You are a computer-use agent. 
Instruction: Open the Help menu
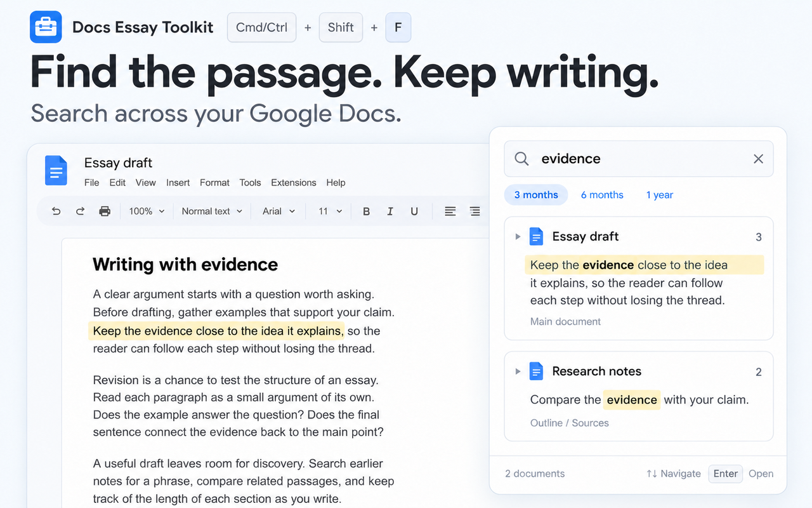pos(336,183)
